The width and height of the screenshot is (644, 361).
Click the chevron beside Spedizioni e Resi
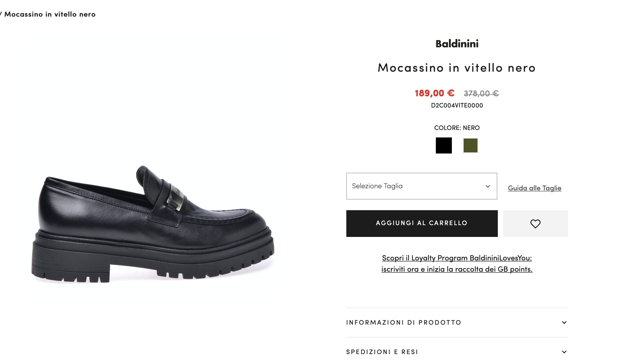(564, 352)
